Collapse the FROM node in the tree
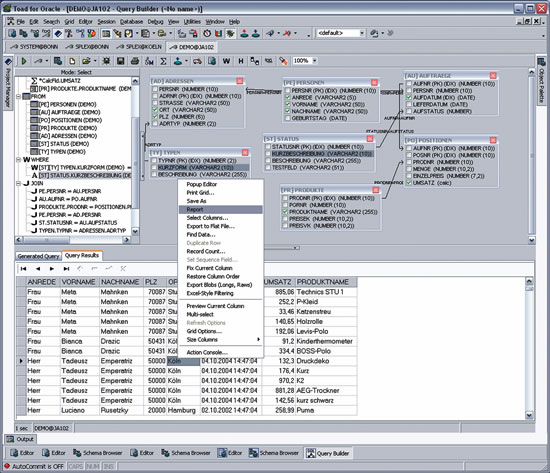Viewport: 550px width, 473px height. click(18, 96)
